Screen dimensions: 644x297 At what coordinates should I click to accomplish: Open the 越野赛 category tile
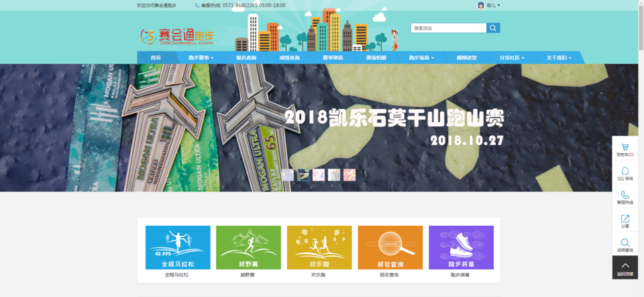point(248,247)
